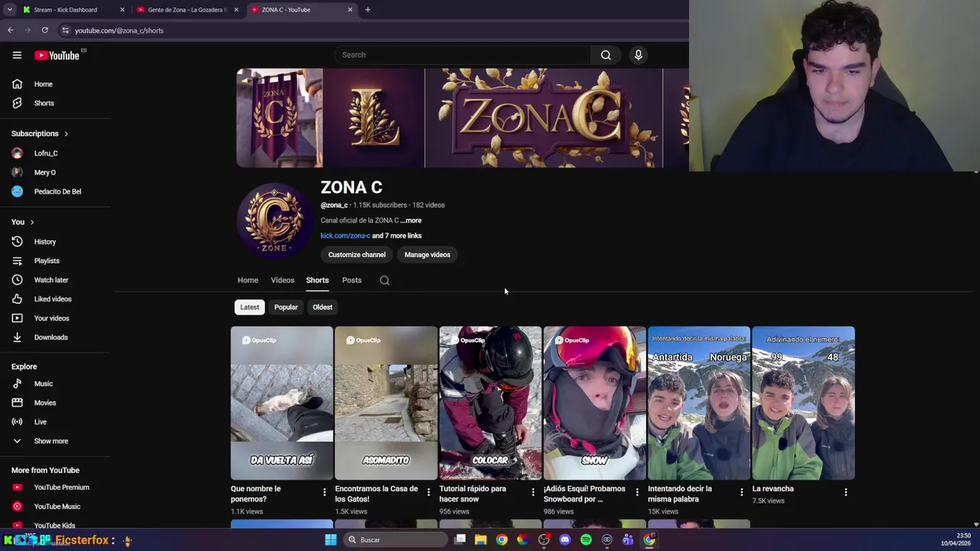Open kick.com/zona-c link

point(345,236)
